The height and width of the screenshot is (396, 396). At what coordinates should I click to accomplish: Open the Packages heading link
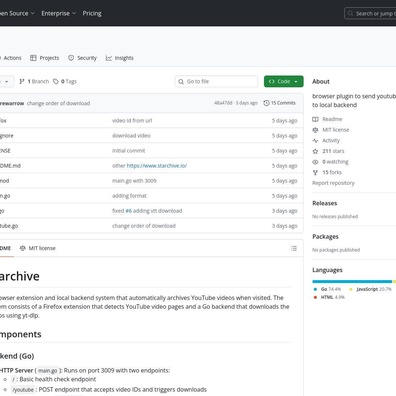325,237
